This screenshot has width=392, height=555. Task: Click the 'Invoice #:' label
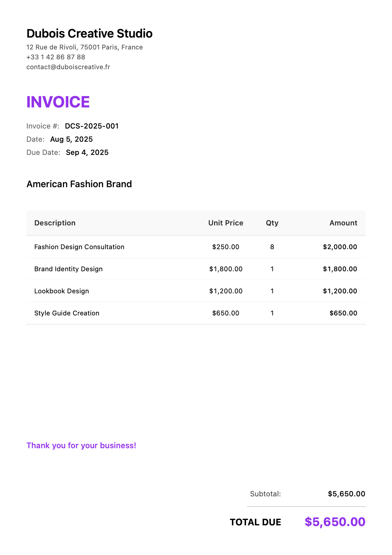coord(43,126)
